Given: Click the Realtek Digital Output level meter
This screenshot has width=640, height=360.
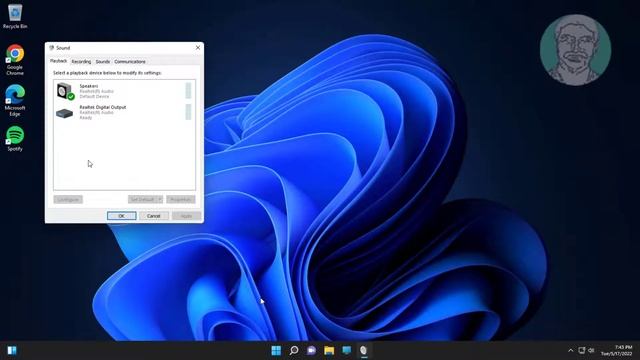Looking at the screenshot, I should point(188,112).
